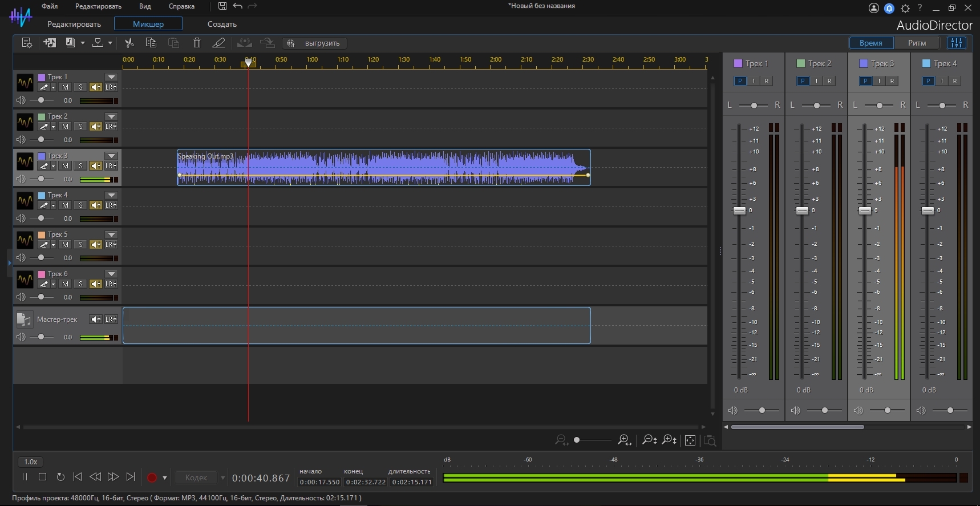Solo Трек 5 with S button
Image resolution: width=980 pixels, height=506 pixels.
pyautogui.click(x=80, y=245)
